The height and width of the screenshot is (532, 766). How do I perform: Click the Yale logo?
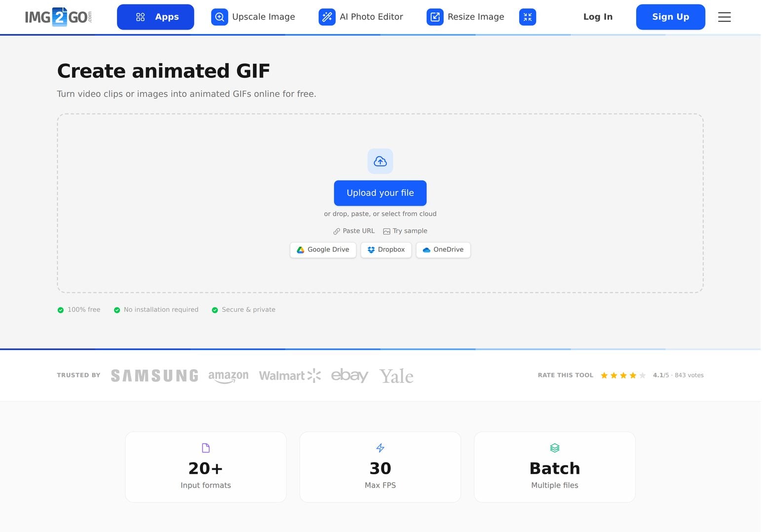point(396,376)
